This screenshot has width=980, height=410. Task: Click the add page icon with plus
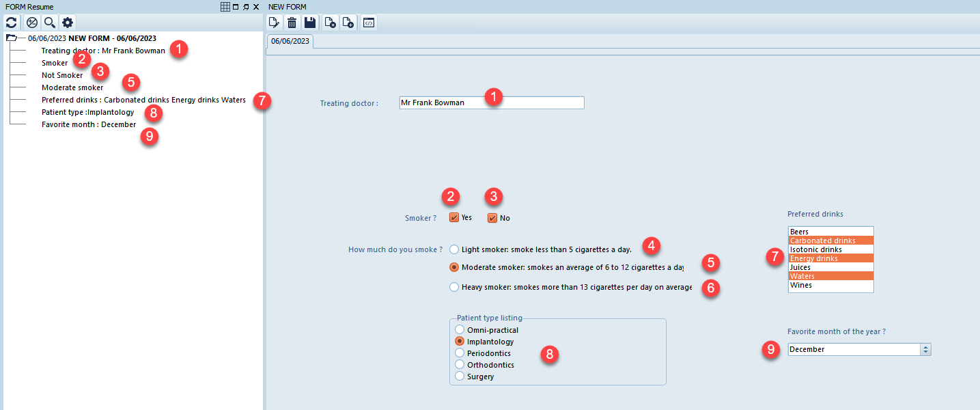[x=349, y=23]
